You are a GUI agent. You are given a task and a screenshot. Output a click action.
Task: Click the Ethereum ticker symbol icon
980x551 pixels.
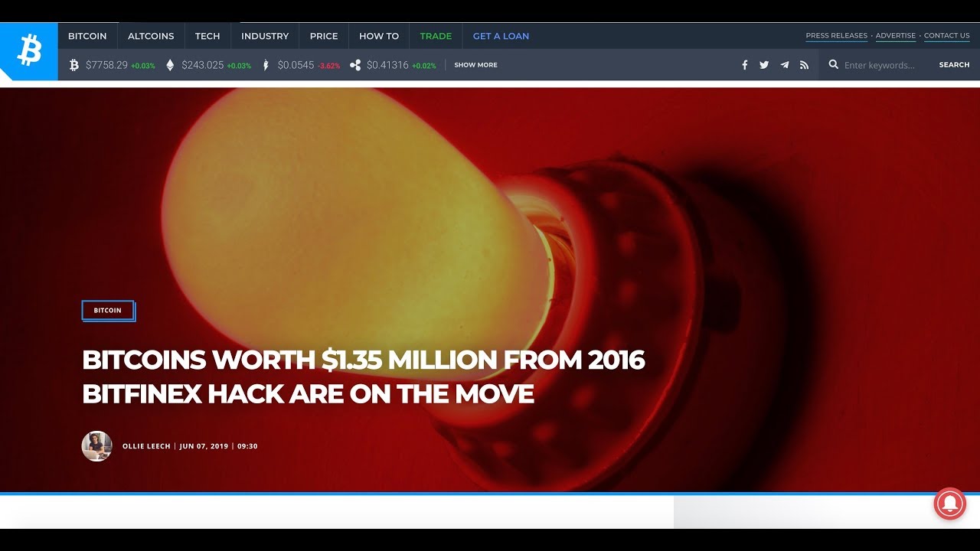pyautogui.click(x=170, y=65)
